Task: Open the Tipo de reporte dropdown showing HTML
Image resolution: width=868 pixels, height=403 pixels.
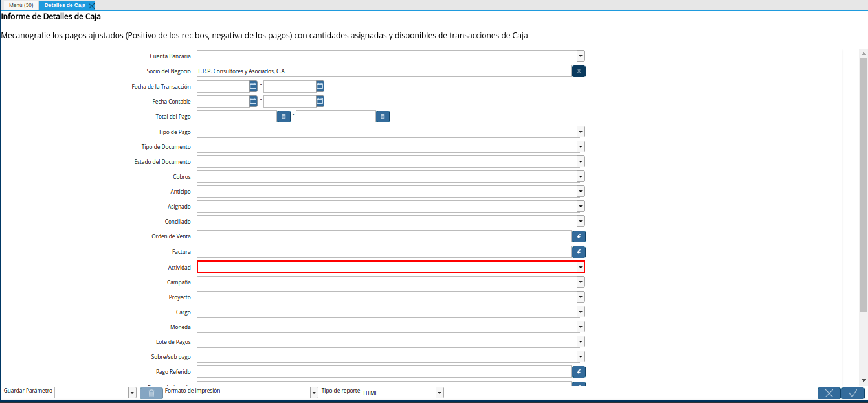Action: [439, 392]
